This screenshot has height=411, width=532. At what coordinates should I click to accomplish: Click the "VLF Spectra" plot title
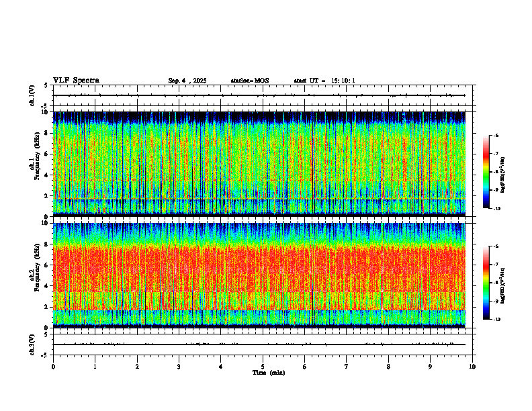[x=76, y=81]
